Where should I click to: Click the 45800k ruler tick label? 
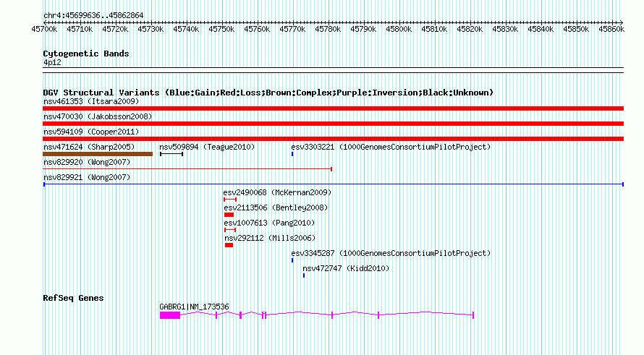pyautogui.click(x=399, y=29)
